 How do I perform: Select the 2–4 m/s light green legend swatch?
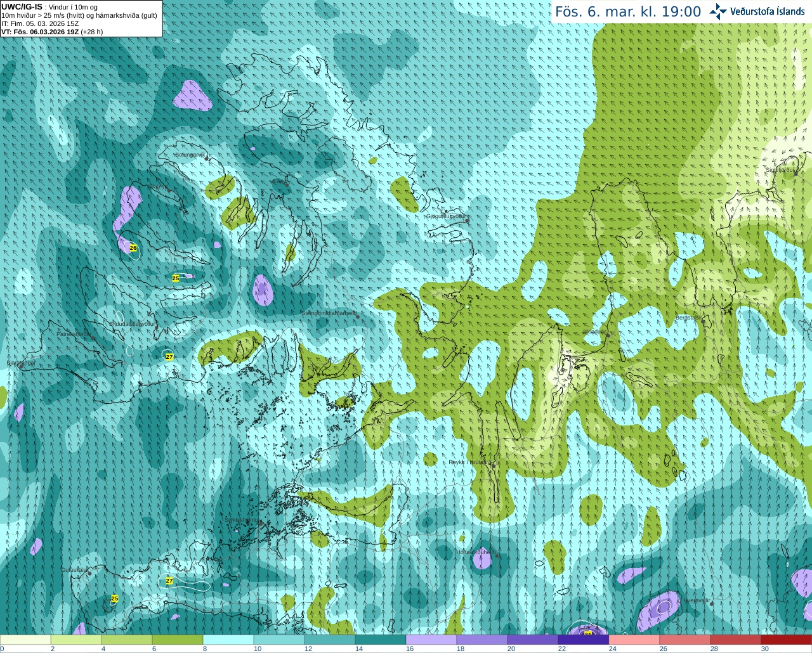point(76,640)
